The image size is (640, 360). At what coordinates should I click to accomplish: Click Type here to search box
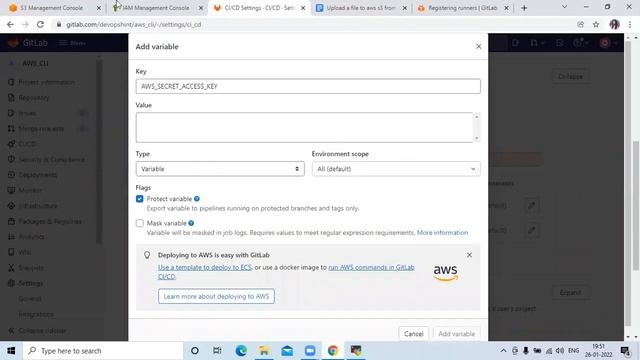103,351
